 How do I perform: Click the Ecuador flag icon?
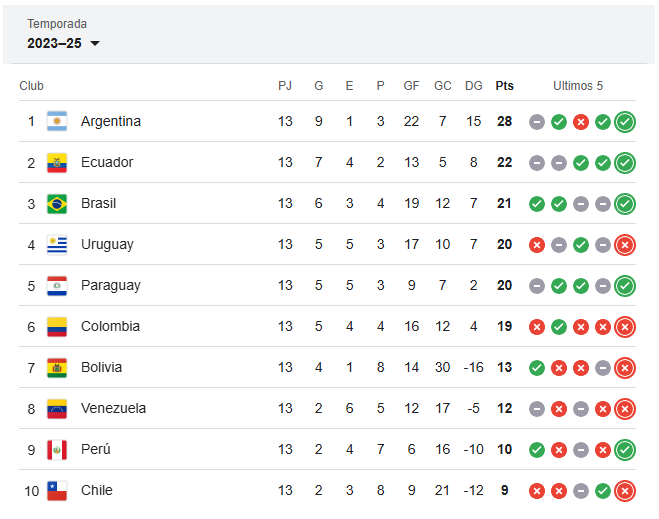(x=57, y=163)
